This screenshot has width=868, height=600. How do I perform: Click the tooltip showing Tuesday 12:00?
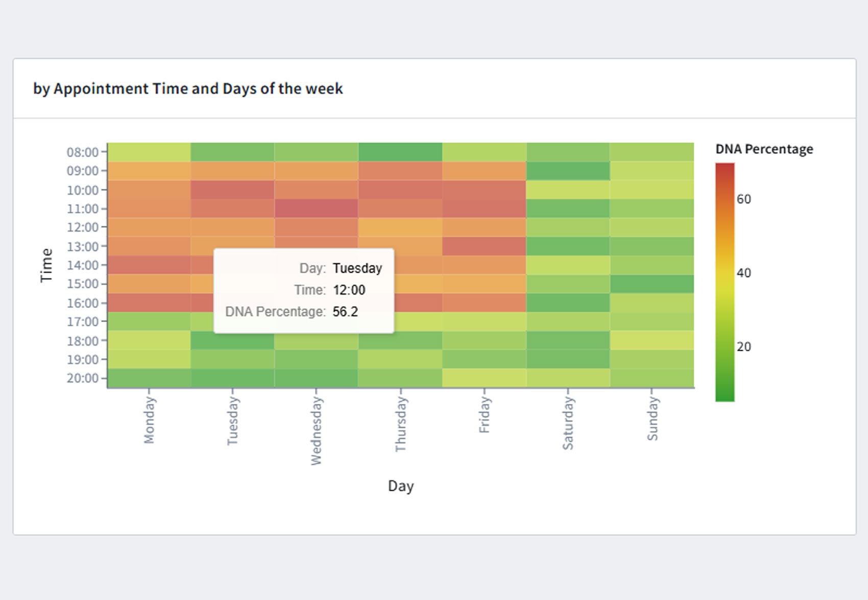303,291
